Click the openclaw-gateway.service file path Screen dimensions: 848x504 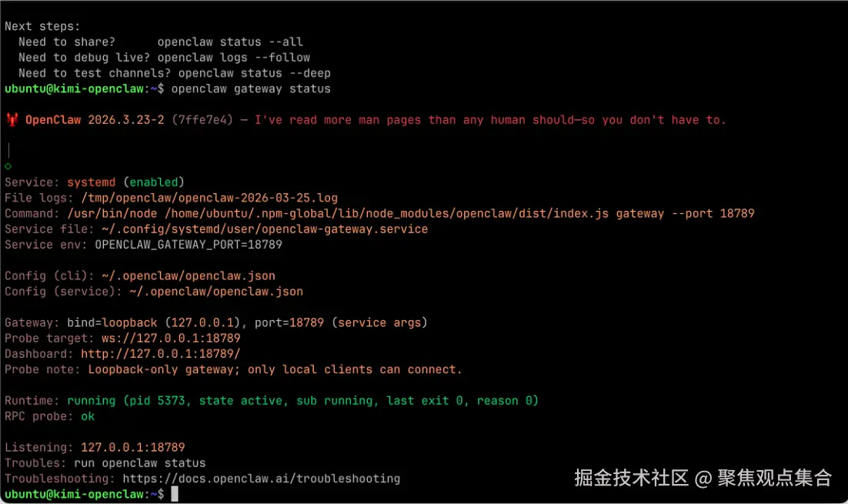click(x=265, y=229)
